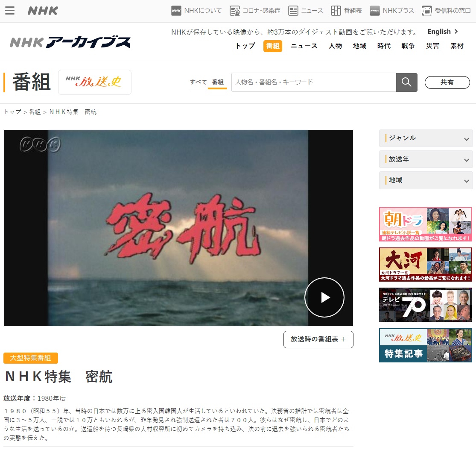The width and height of the screenshot is (476, 453).
Task: Expand the ジャンル dropdown
Action: click(426, 138)
